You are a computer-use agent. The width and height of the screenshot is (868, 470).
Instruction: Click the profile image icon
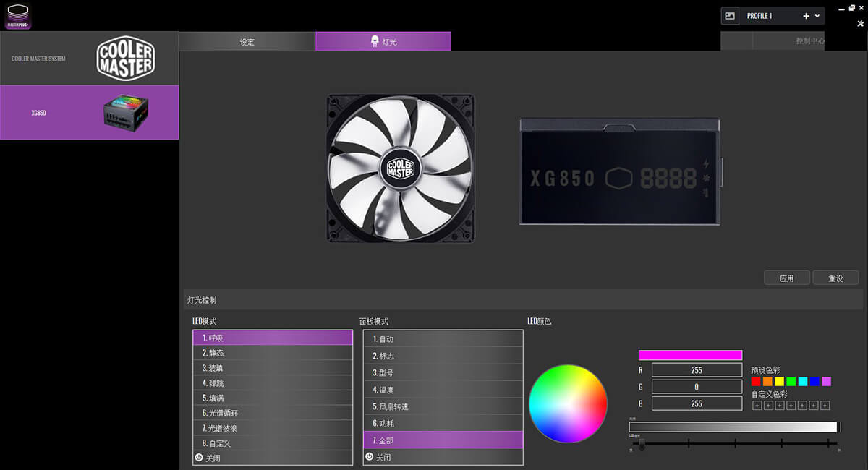730,16
